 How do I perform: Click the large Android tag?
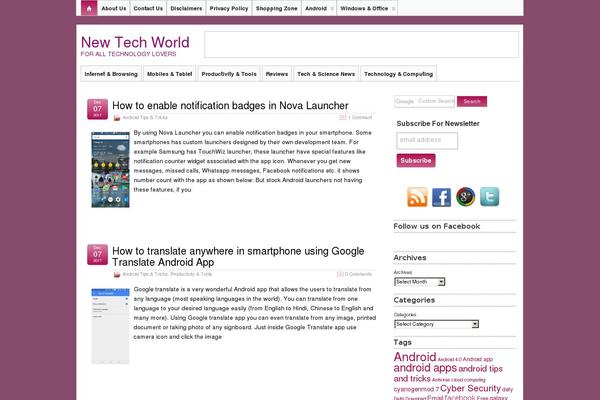415,357
